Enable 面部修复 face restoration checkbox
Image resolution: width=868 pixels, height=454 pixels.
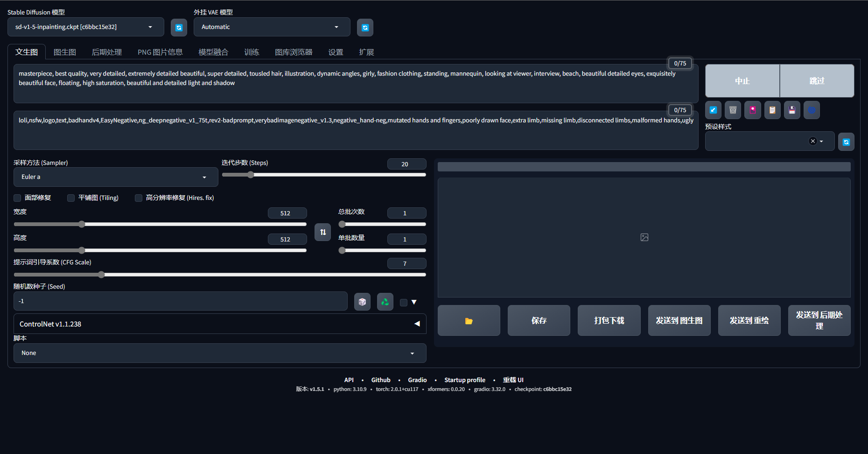[x=17, y=198]
